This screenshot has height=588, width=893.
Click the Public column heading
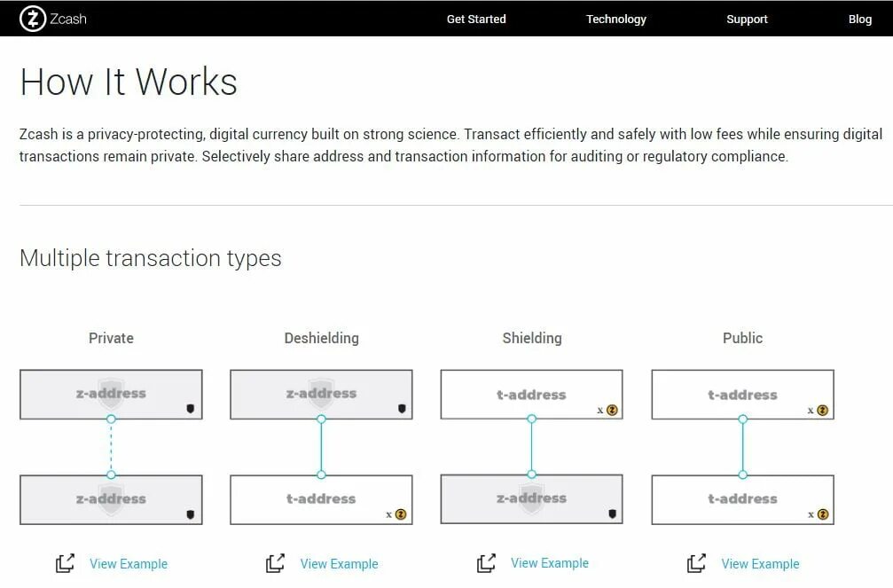742,338
